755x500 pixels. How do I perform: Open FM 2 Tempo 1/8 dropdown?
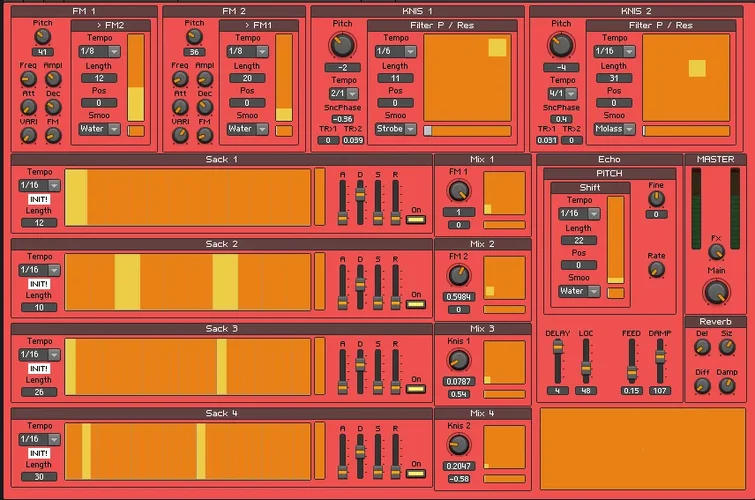pyautogui.click(x=247, y=51)
